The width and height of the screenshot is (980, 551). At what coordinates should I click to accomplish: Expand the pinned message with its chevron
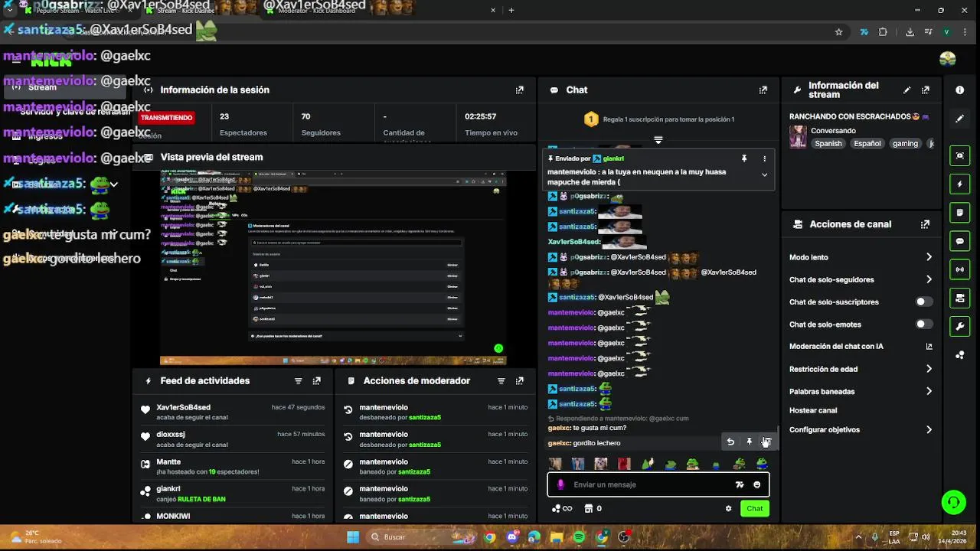(x=764, y=174)
